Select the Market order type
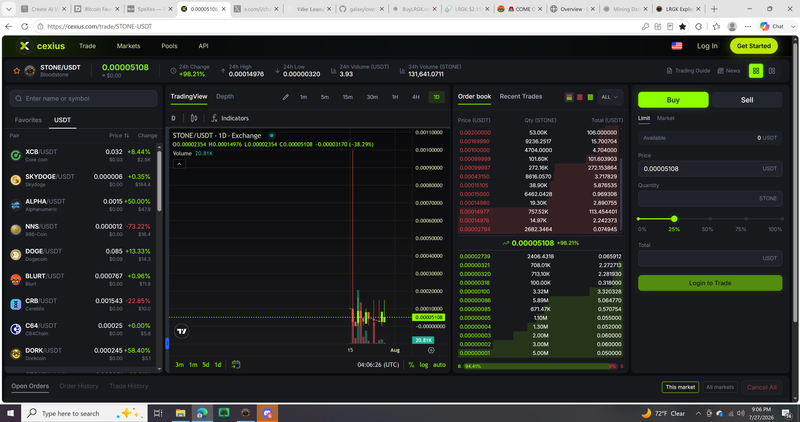 coord(665,118)
